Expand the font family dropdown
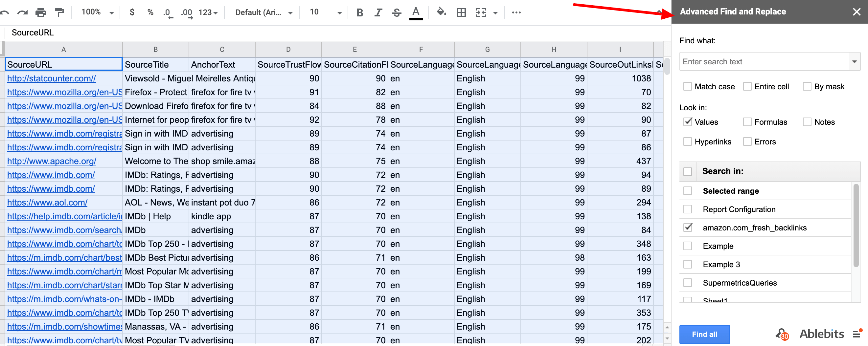 point(264,13)
